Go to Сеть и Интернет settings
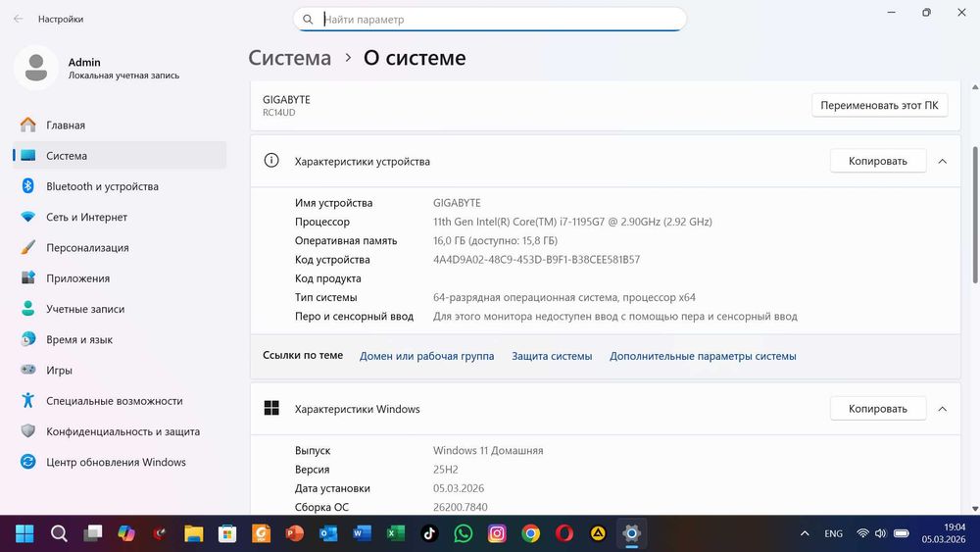The image size is (980, 552). (120, 217)
